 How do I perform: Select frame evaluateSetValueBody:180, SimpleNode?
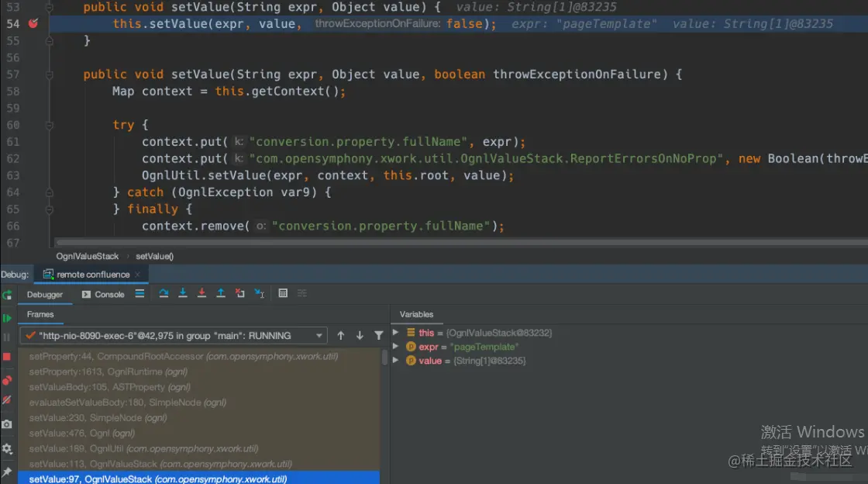(x=199, y=403)
